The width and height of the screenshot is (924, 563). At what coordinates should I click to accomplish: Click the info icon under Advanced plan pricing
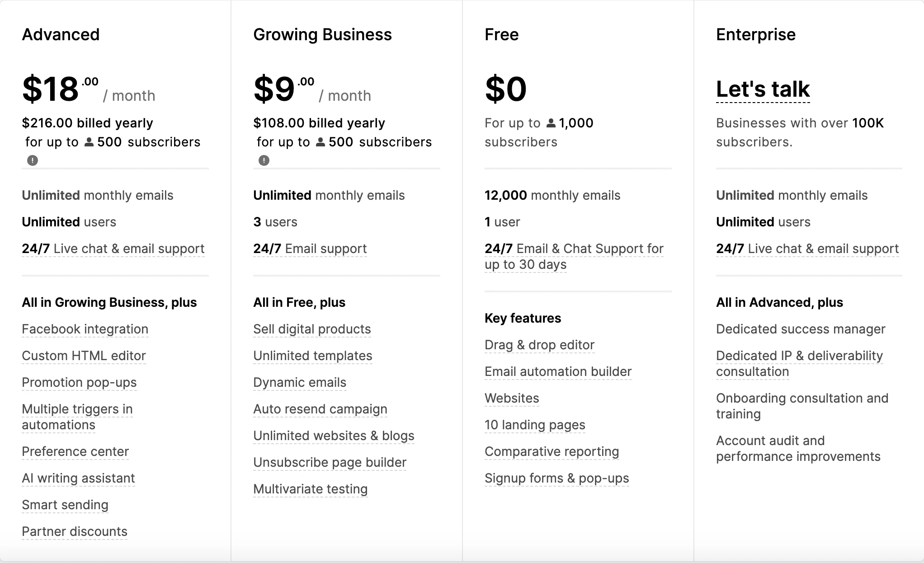pyautogui.click(x=33, y=160)
